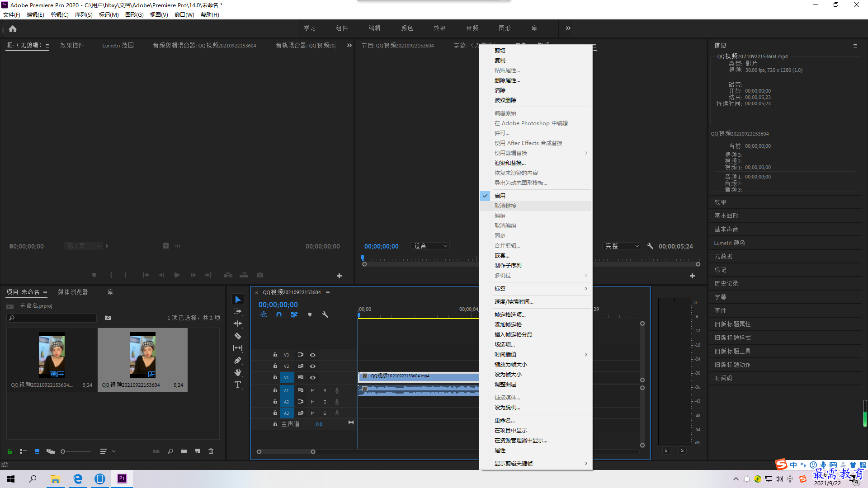Mute audio track A3
Image resolution: width=868 pixels, height=488 pixels.
pyautogui.click(x=312, y=413)
